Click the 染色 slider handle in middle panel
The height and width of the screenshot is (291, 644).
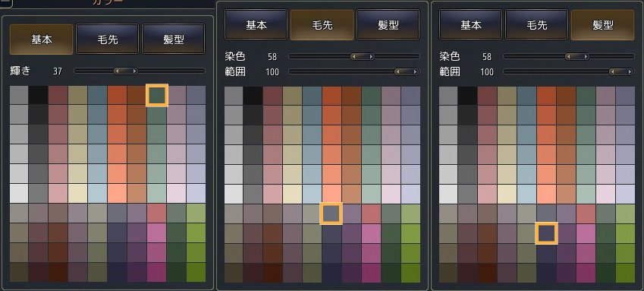click(x=363, y=56)
